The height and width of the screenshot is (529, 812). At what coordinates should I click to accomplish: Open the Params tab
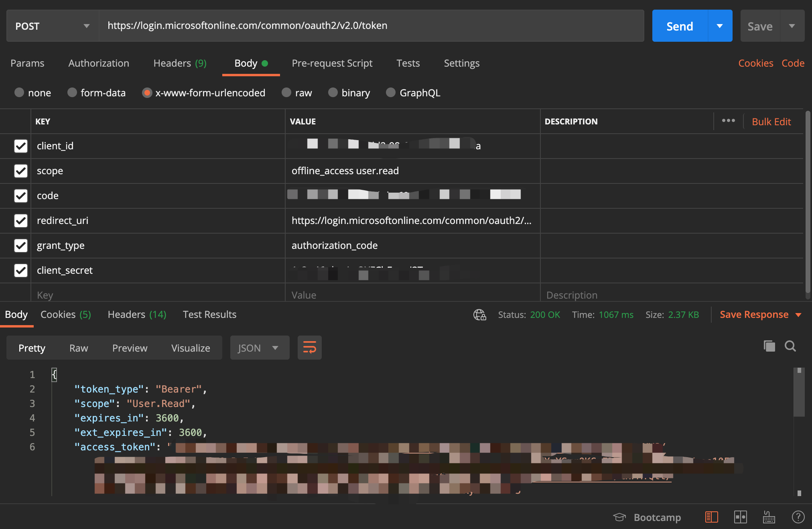27,63
